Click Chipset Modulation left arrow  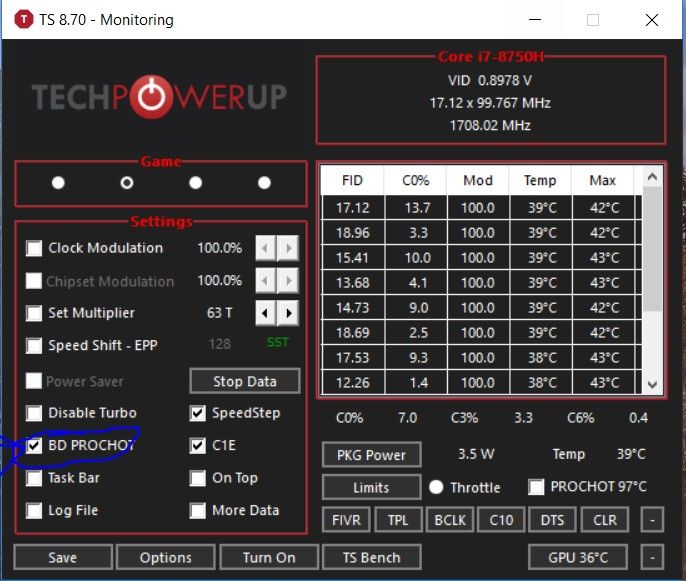[266, 280]
